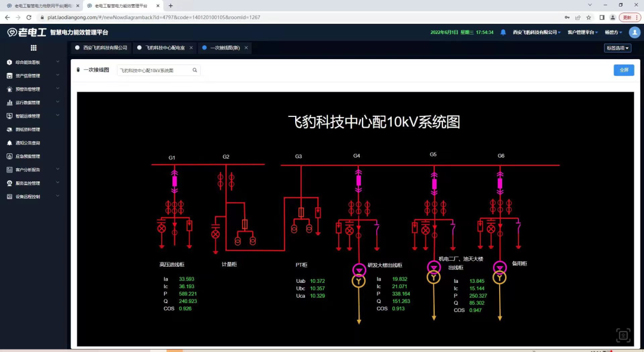Click the 预警告警管理 alarm icon
This screenshot has width=644, height=352.
[x=10, y=89]
